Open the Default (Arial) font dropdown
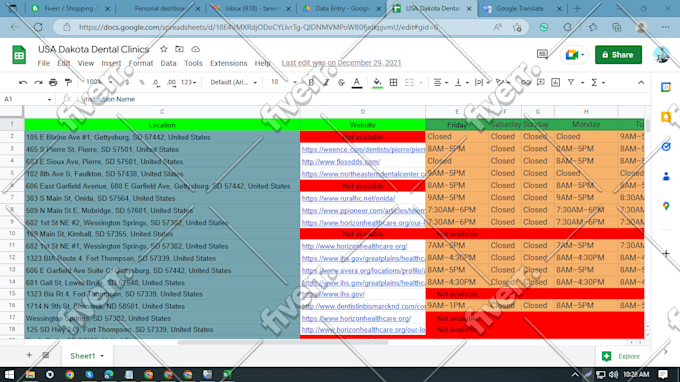 233,82
